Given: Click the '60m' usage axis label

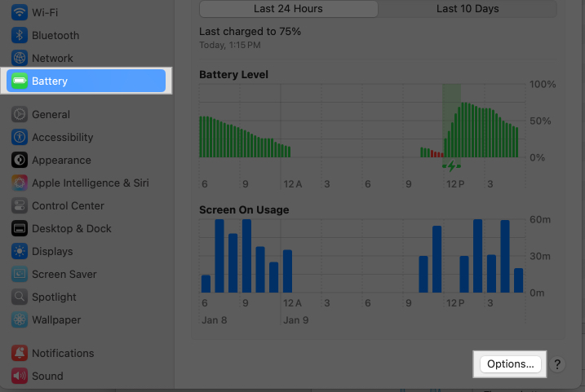Looking at the screenshot, I should (540, 219).
